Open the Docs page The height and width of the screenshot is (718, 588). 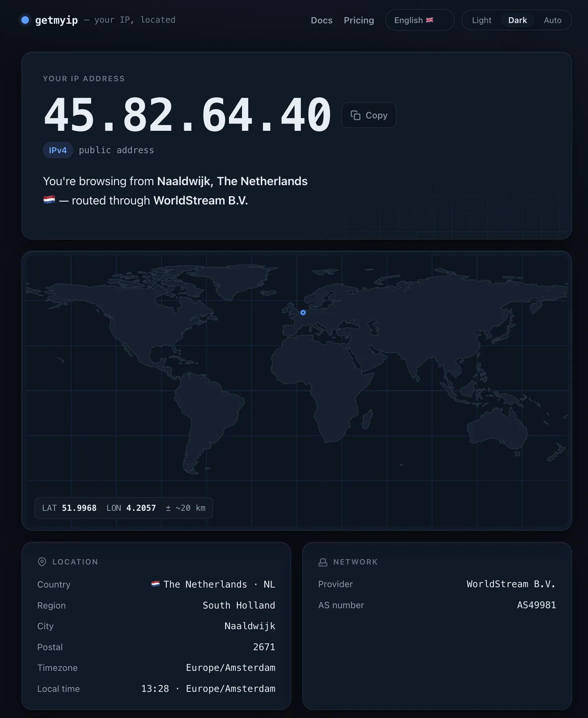tap(322, 20)
